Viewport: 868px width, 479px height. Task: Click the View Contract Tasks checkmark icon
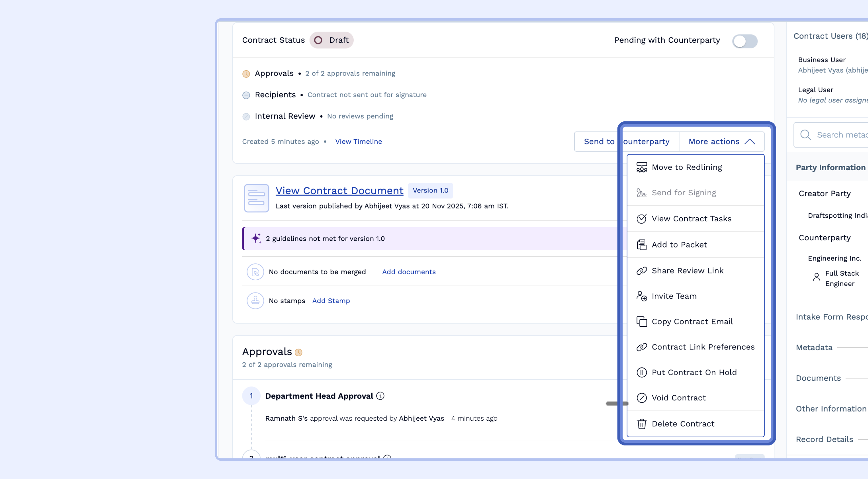pyautogui.click(x=642, y=219)
